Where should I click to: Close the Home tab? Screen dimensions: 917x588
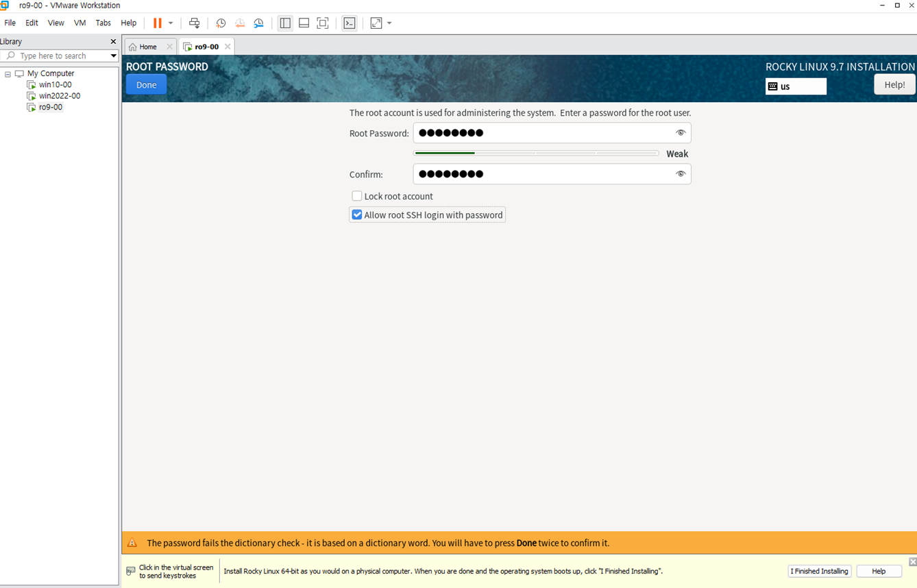click(x=169, y=47)
